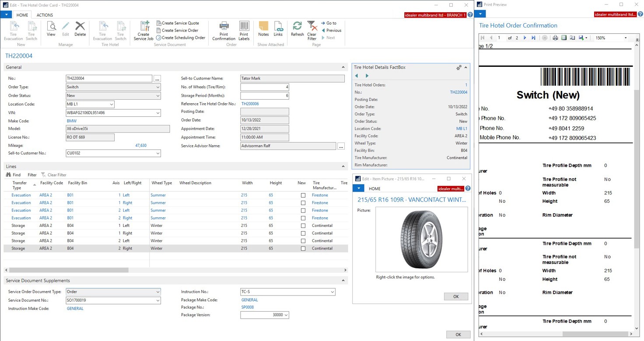This screenshot has width=644, height=341.
Task: Switch to the ACTIONS ribbon tab
Action: 45,15
